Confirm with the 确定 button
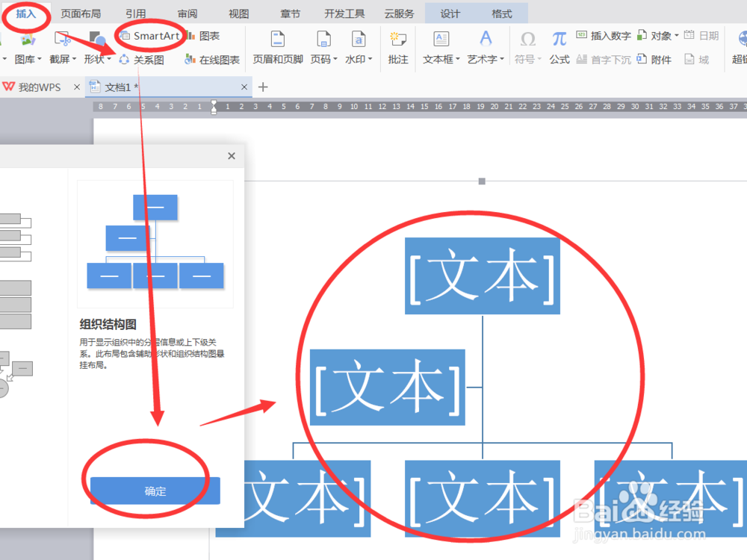 pos(155,491)
